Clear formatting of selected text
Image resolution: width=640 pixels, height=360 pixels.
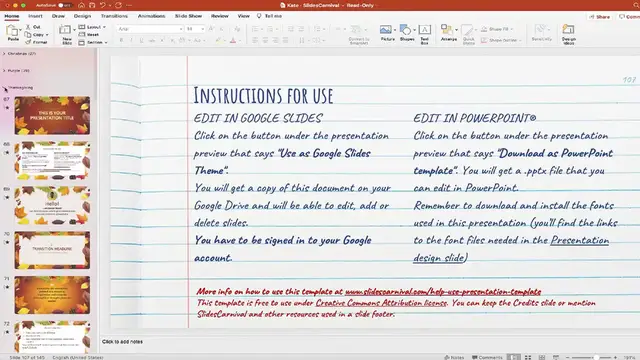point(237,29)
